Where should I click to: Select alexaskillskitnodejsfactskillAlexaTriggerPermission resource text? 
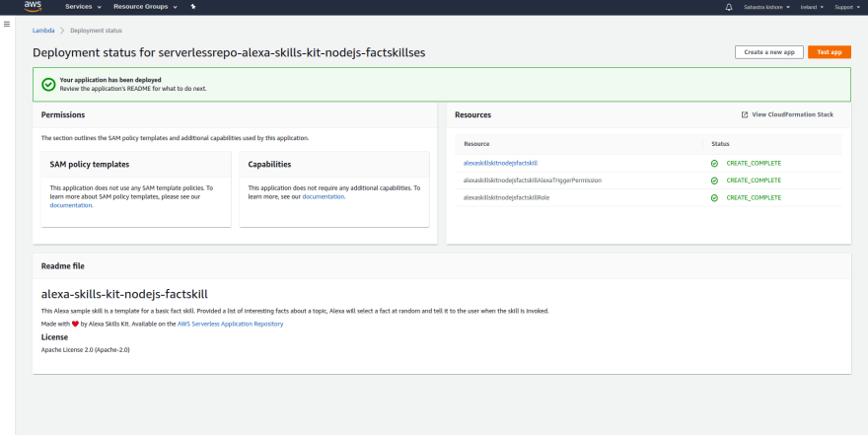tap(532, 181)
